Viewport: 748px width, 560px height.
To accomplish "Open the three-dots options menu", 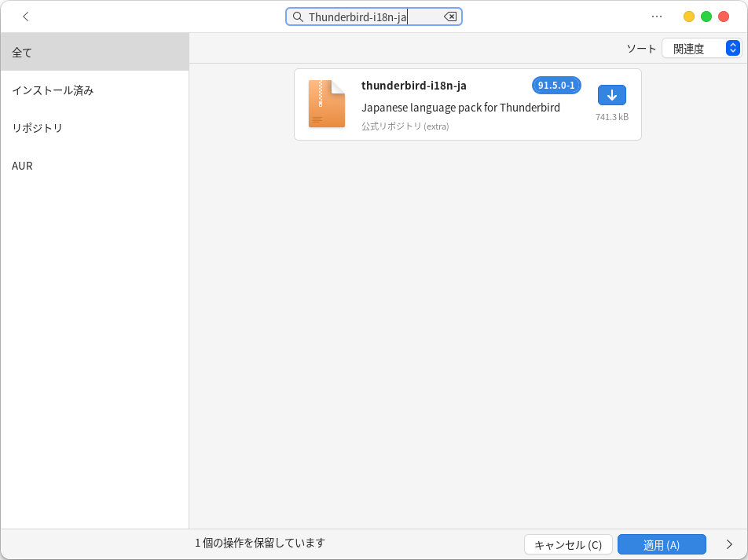I will pos(657,16).
